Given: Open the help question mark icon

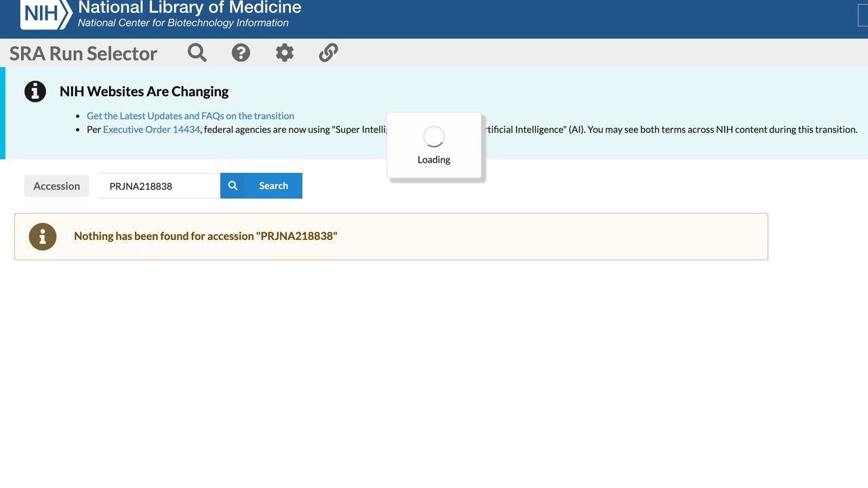Looking at the screenshot, I should pos(241,52).
